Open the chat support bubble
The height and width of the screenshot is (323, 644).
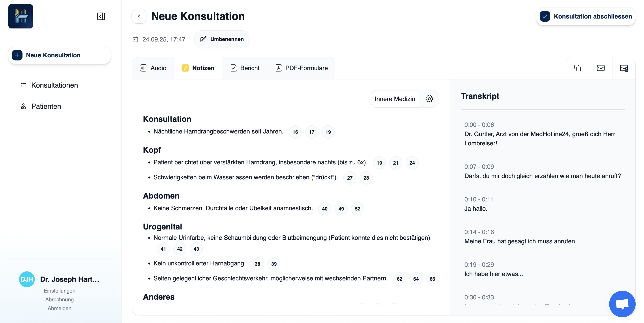pyautogui.click(x=622, y=304)
